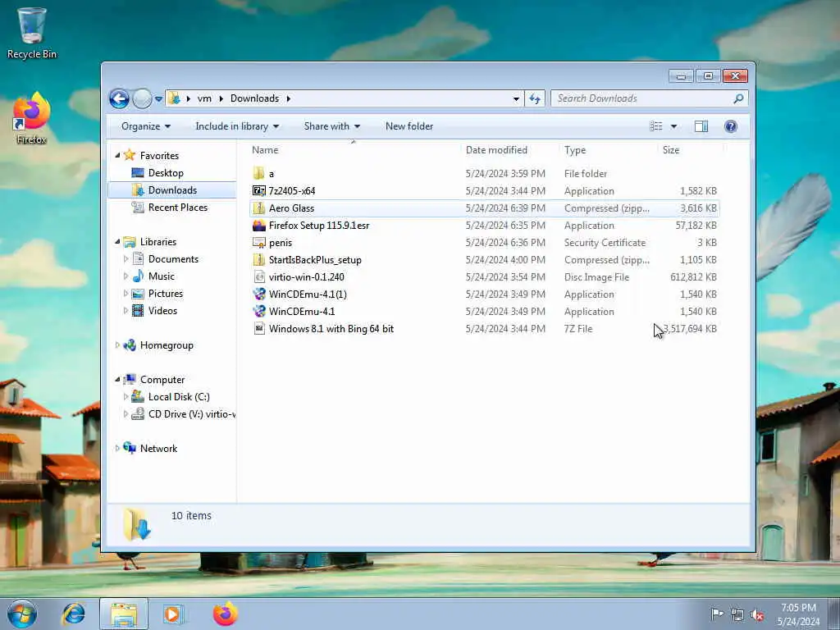Select the Downloads breadcrumb in address bar
The image size is (840, 630).
coord(254,98)
